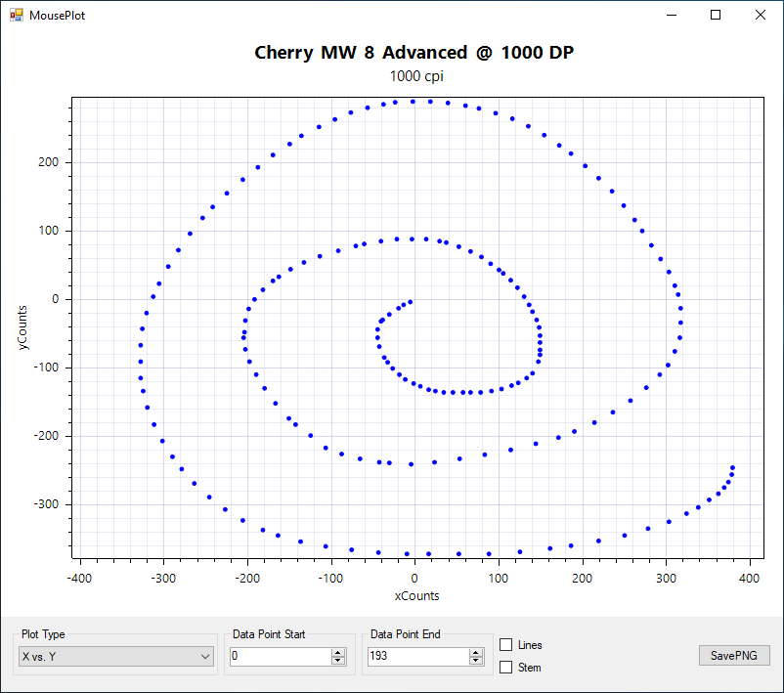Viewport: 784px width, 693px height.
Task: Click the chart title 'Cherry MW 8 Advanced @ 1000 DP'
Action: [414, 53]
